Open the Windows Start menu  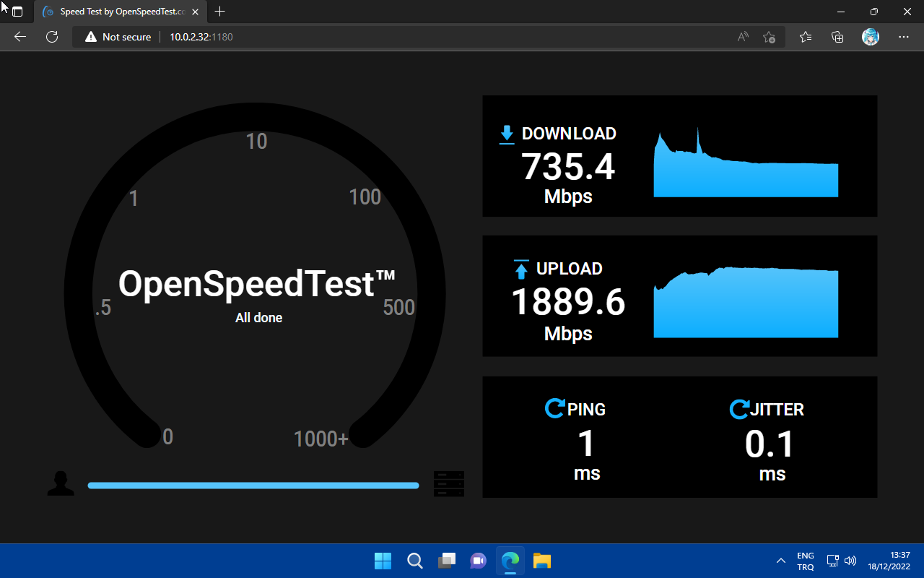pos(383,561)
